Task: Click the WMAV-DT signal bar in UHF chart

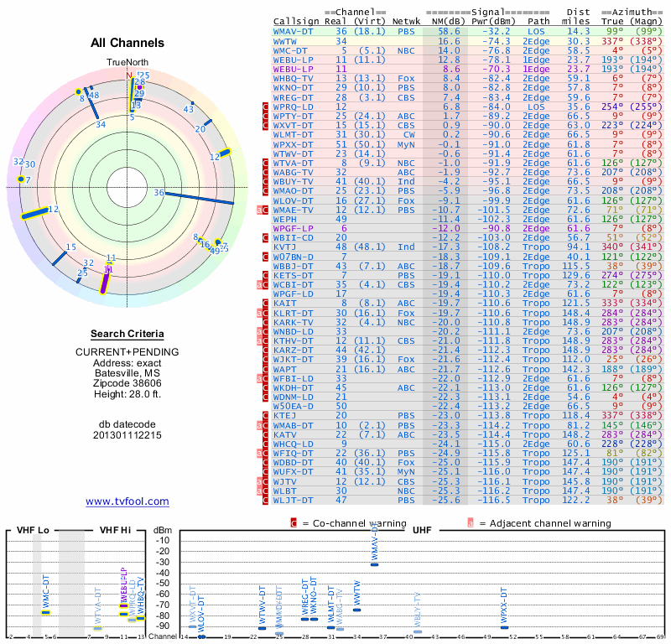Action: [x=375, y=564]
